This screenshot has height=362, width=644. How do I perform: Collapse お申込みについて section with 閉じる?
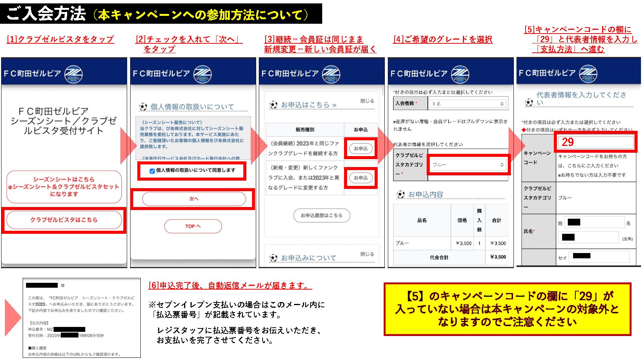(x=367, y=254)
